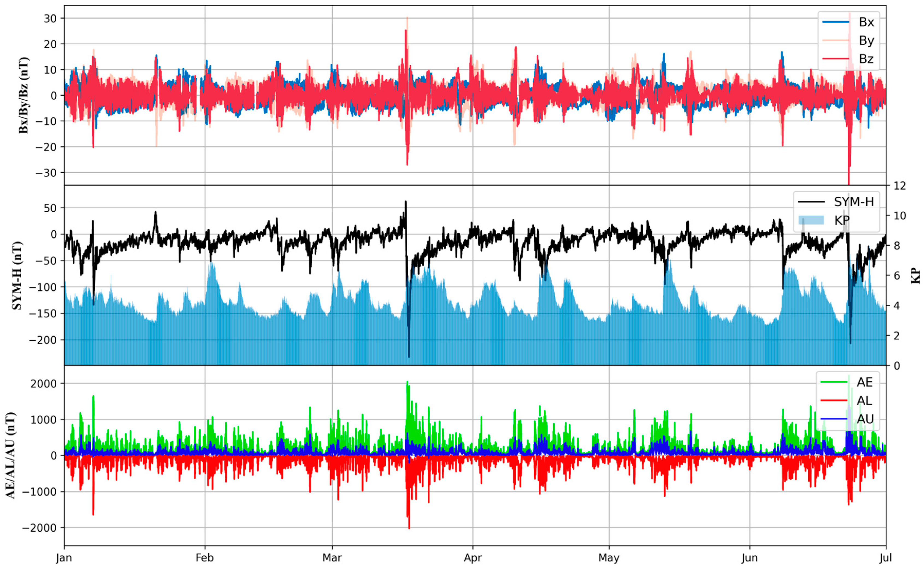Image resolution: width=924 pixels, height=568 pixels.
Task: Click the −20 tick on the top panel
Action: point(46,146)
